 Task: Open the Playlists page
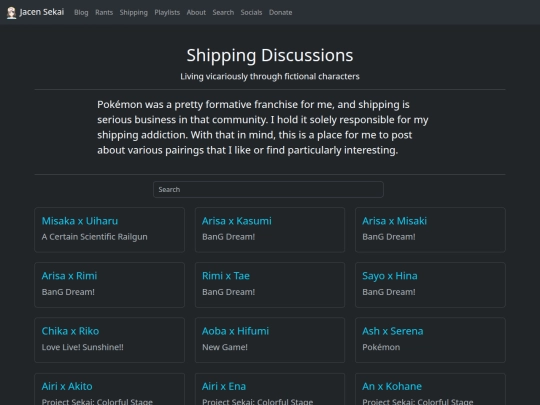point(167,12)
